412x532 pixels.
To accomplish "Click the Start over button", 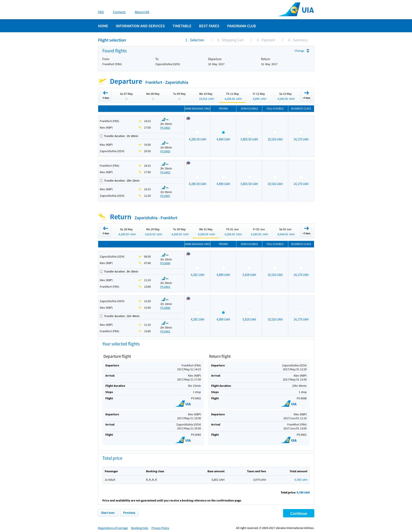I will click(108, 513).
